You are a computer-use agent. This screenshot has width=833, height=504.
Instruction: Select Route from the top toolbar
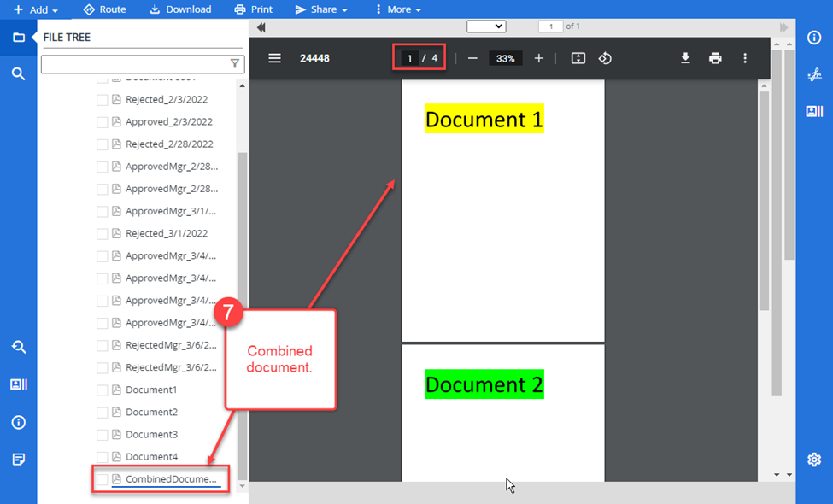pos(104,9)
